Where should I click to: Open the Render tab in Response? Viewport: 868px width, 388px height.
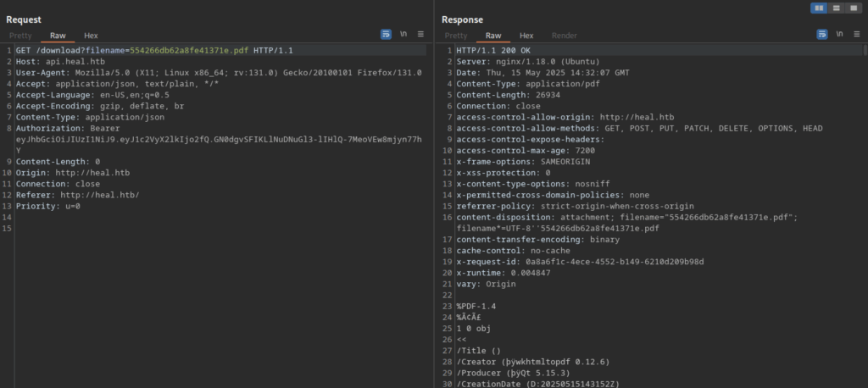tap(564, 36)
